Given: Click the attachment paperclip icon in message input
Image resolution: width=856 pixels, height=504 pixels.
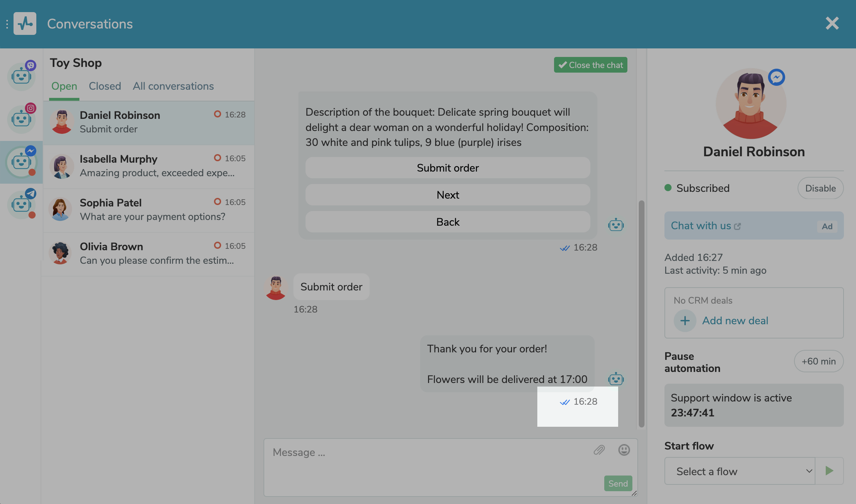Looking at the screenshot, I should [x=599, y=450].
